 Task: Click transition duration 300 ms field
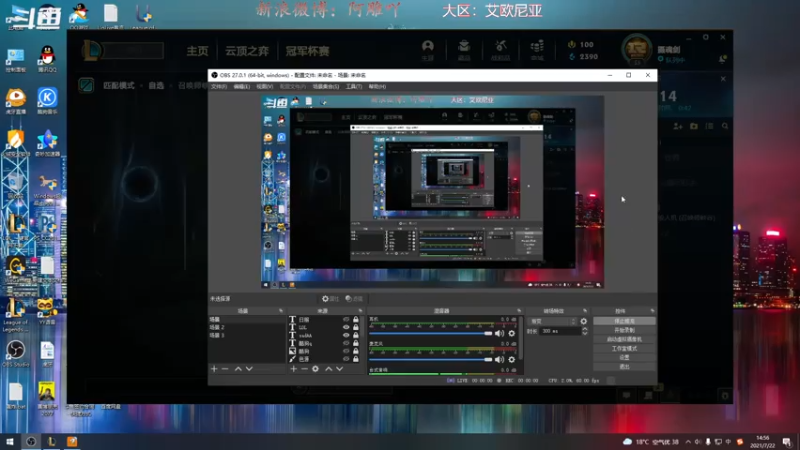click(560, 331)
